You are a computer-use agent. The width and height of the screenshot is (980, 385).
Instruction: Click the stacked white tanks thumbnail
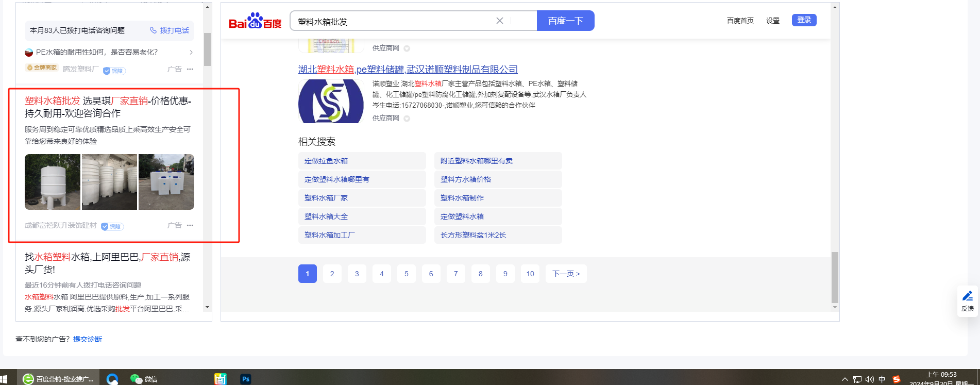click(109, 182)
